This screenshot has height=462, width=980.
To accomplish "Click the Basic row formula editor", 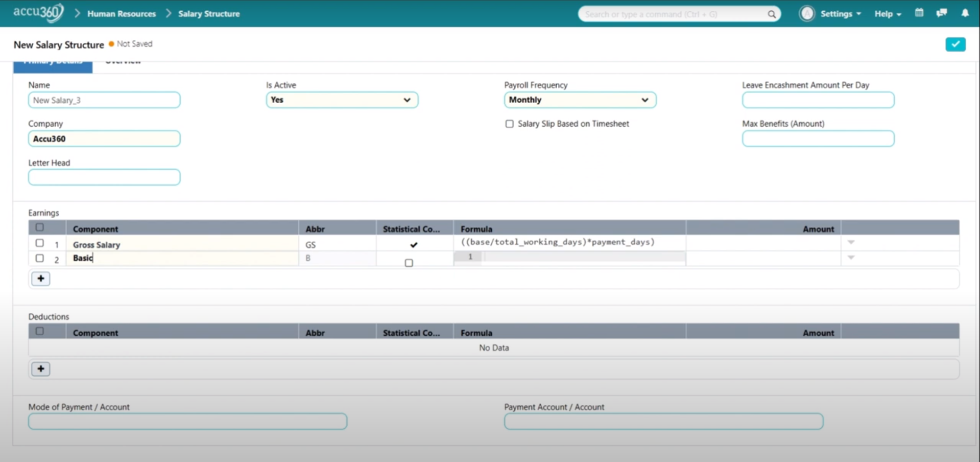I will (569, 257).
